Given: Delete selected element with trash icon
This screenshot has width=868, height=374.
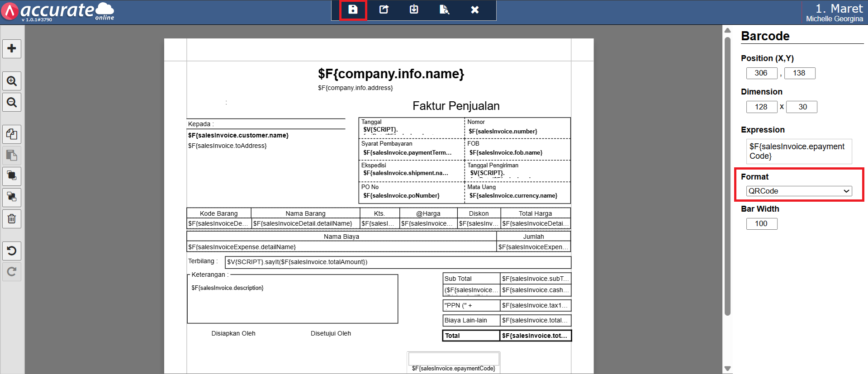Looking at the screenshot, I should tap(12, 219).
